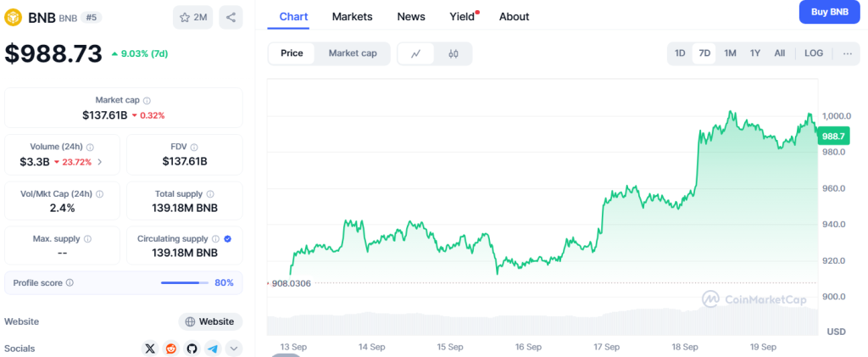Screen dimensions: 868x357
Task: Open the share icon button
Action: coord(231,18)
